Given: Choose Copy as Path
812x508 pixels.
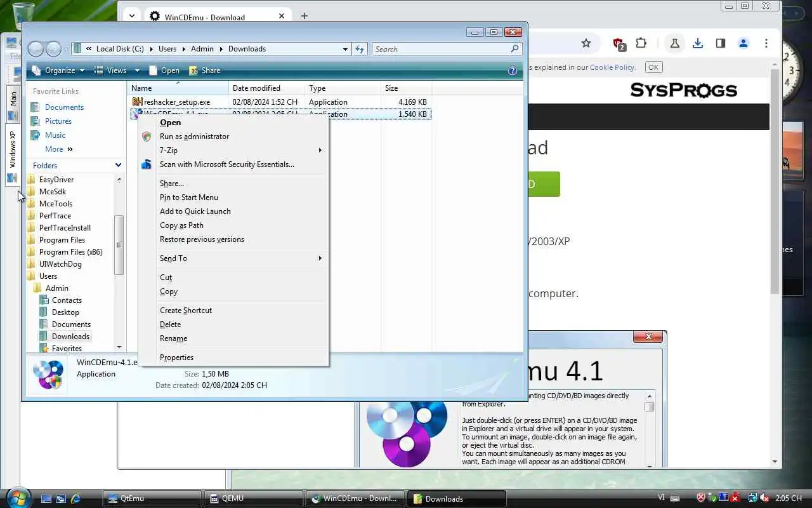Looking at the screenshot, I should (x=233, y=225).
